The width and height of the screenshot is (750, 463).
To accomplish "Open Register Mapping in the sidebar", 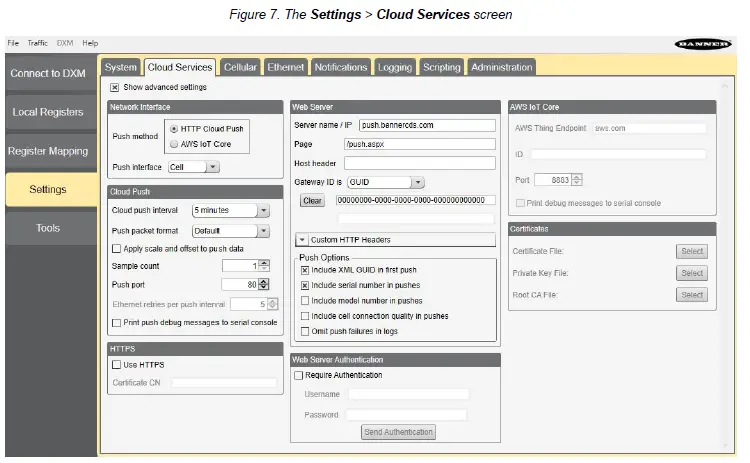I will [x=48, y=151].
